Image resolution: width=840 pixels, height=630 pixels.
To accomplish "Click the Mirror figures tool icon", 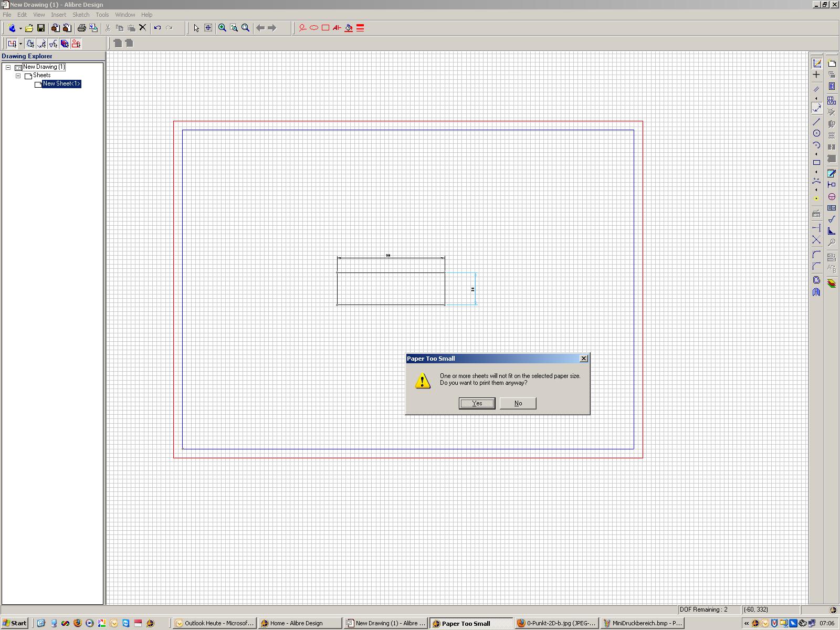I will (816, 292).
